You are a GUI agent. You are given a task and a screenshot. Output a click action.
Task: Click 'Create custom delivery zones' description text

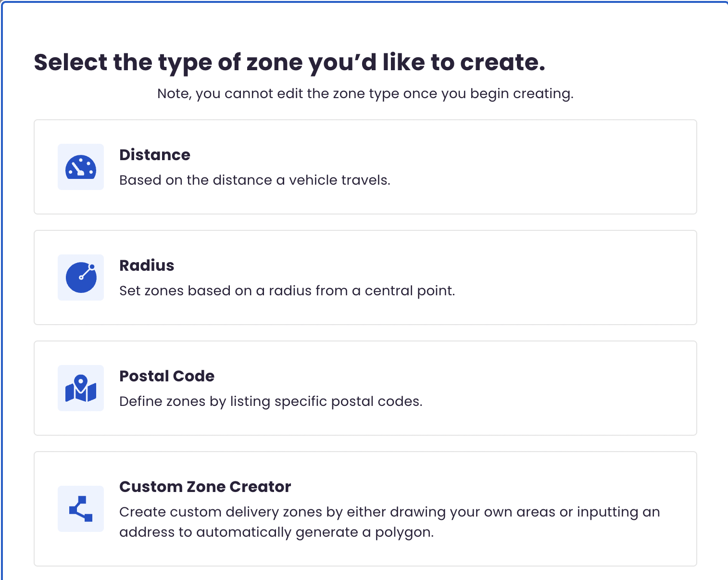click(x=389, y=512)
